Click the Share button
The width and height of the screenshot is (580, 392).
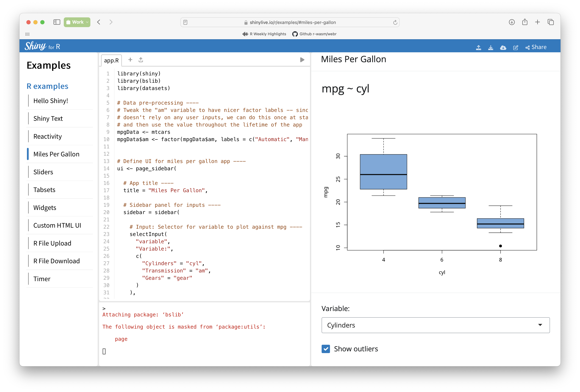click(536, 47)
